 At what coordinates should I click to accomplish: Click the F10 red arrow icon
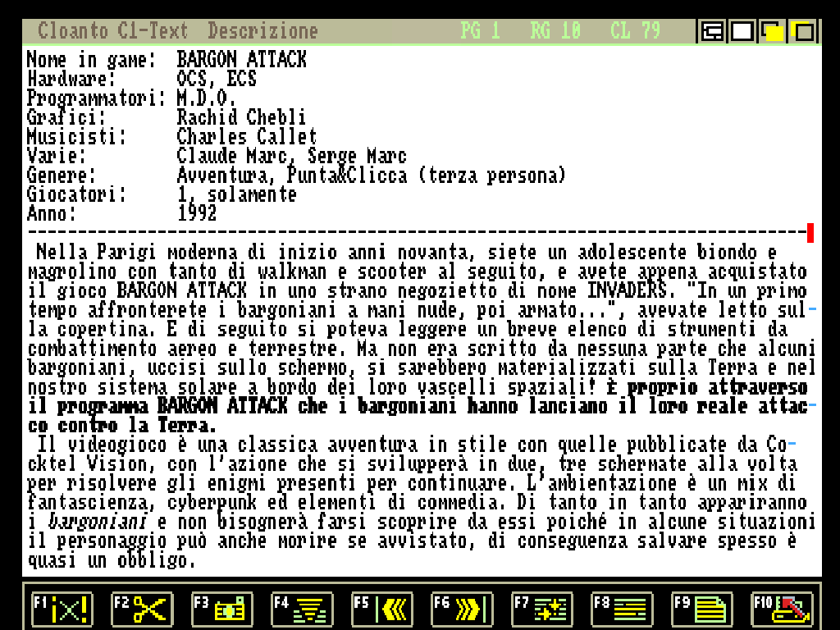click(783, 609)
